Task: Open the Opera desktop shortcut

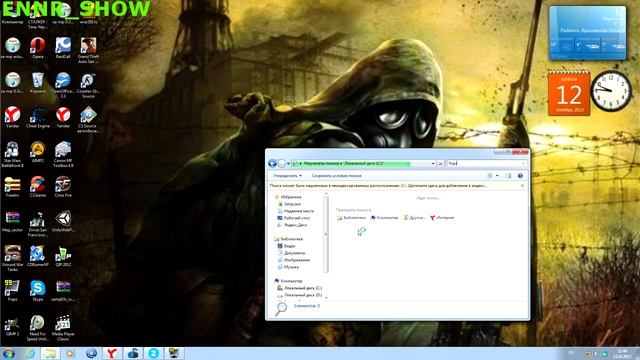Action: [x=38, y=48]
